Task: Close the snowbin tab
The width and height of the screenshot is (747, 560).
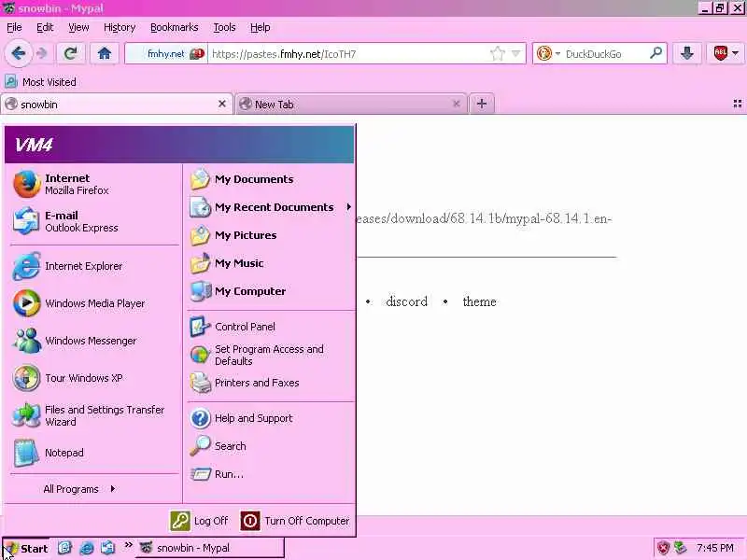Action: pos(222,104)
